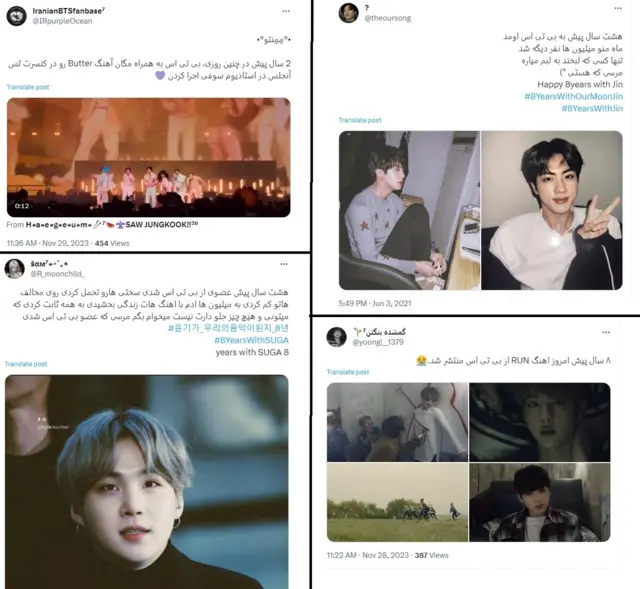Translate the RUN song post
This screenshot has height=589, width=640.
[348, 372]
